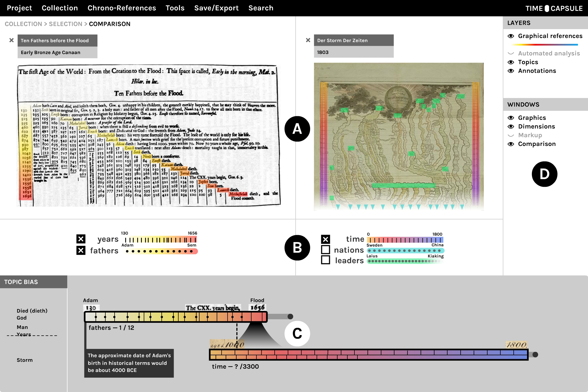Open the Search menu
588x392 pixels.
coord(261,8)
